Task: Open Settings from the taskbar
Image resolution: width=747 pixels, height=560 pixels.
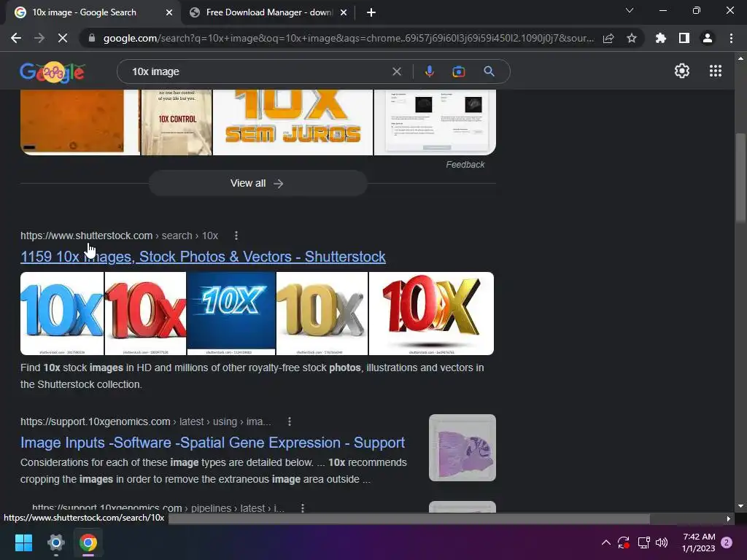Action: (55, 542)
